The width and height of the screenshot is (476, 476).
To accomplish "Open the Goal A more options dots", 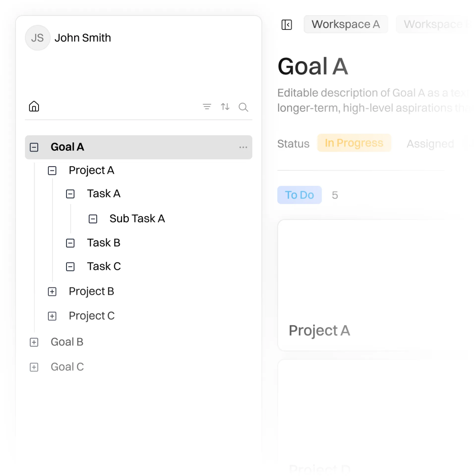I will pos(243,147).
